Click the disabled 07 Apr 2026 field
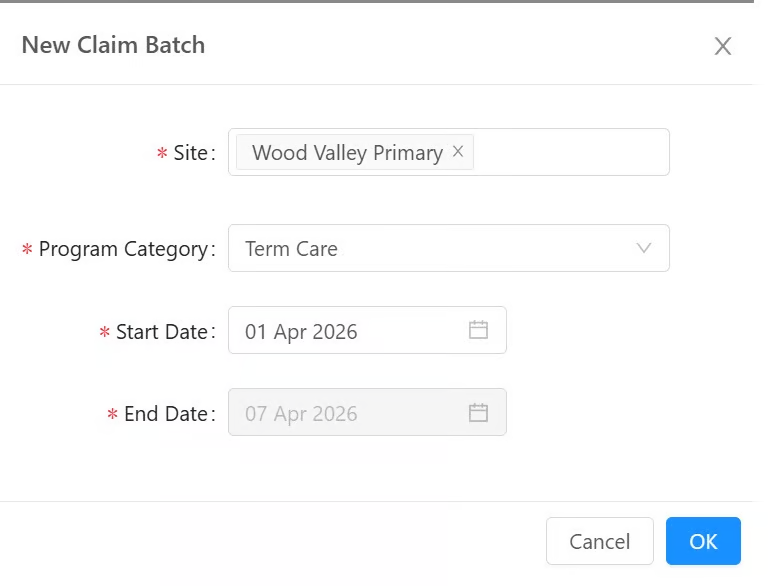Image resolution: width=776 pixels, height=586 pixels. 340,413
